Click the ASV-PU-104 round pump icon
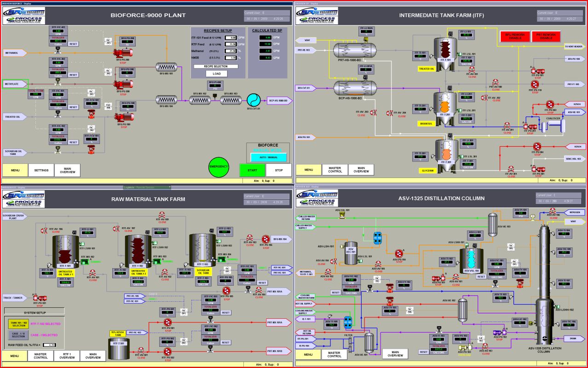Image resolution: width=588 pixels, height=368 pixels. 399,253
